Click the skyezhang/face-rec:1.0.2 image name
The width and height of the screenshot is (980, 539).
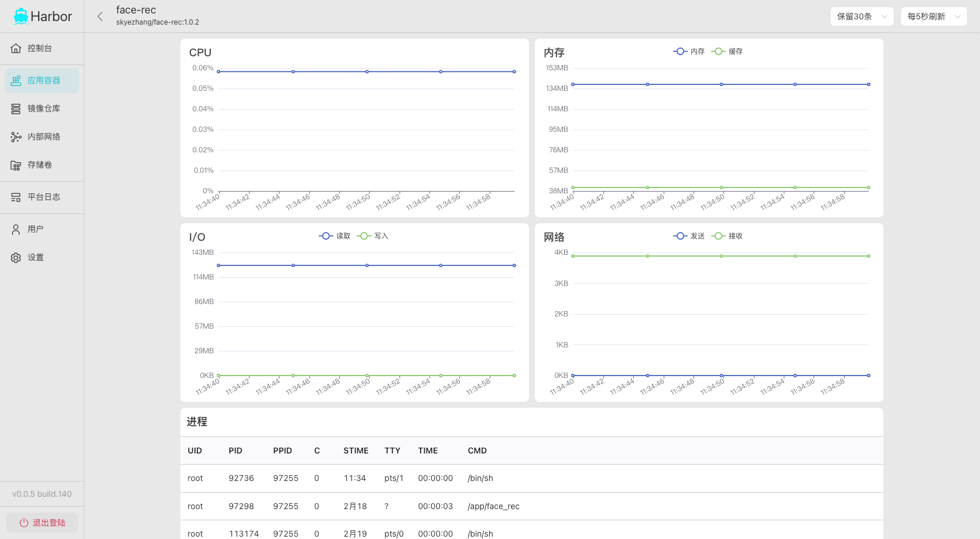[158, 22]
